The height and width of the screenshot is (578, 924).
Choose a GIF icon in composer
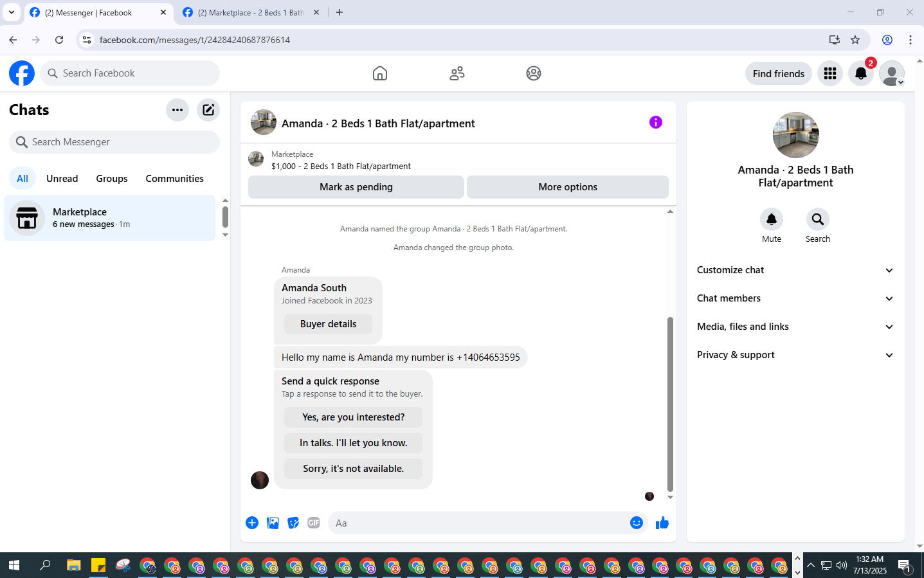(x=314, y=523)
